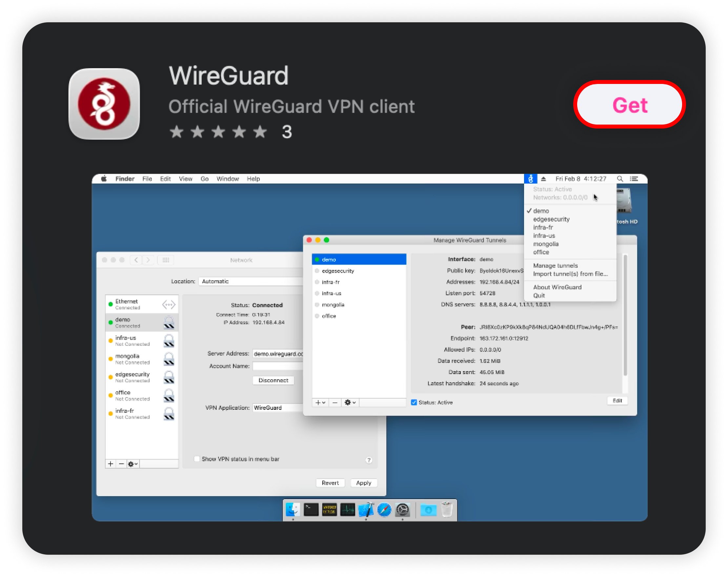
Task: Click the Finder icon in the Dock
Action: tap(293, 509)
